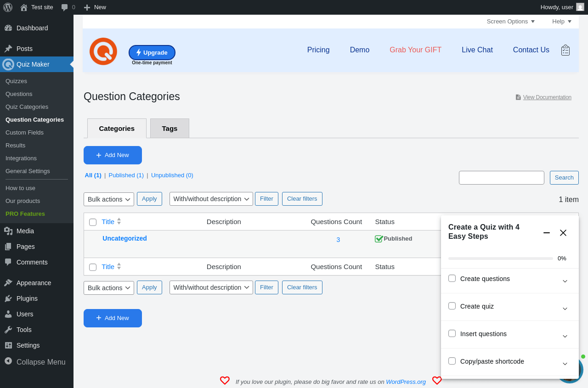Screen dimensions: 588x388
Task: Tick select-all checkbox in table header
Action: 93,222
